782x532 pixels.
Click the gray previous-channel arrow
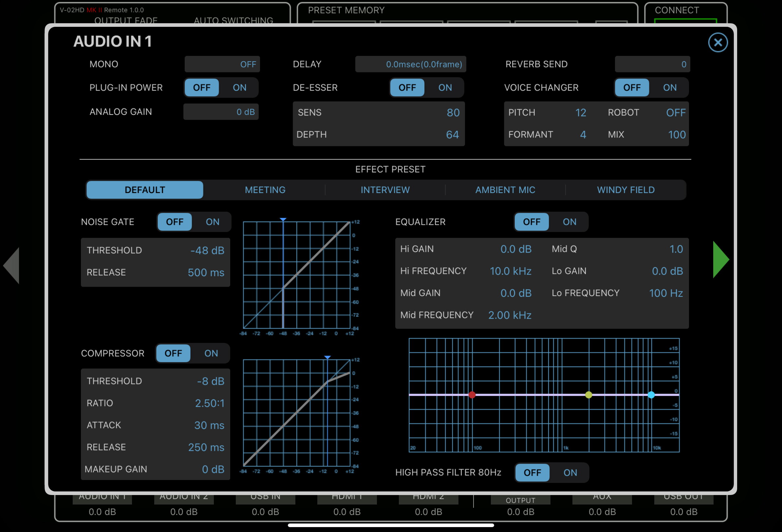[13, 266]
